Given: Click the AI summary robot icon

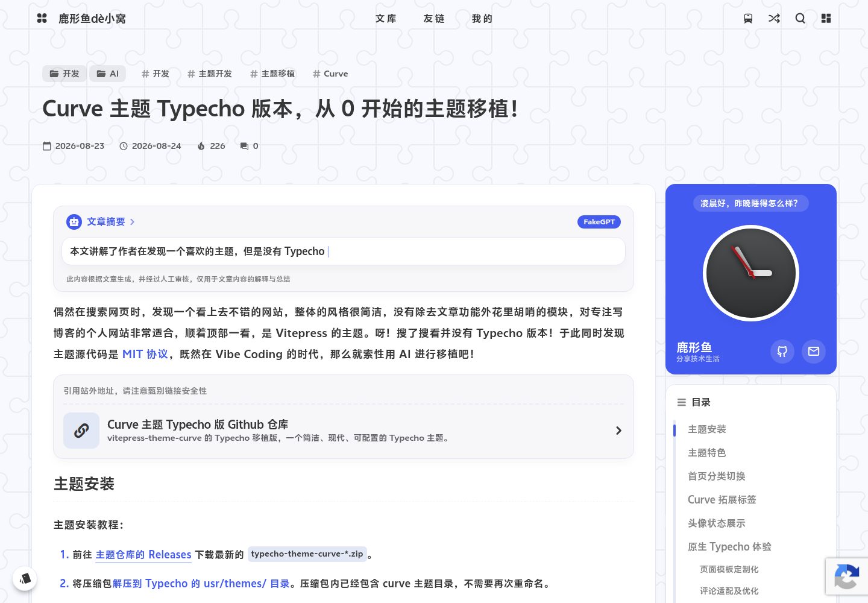Looking at the screenshot, I should click(x=74, y=222).
